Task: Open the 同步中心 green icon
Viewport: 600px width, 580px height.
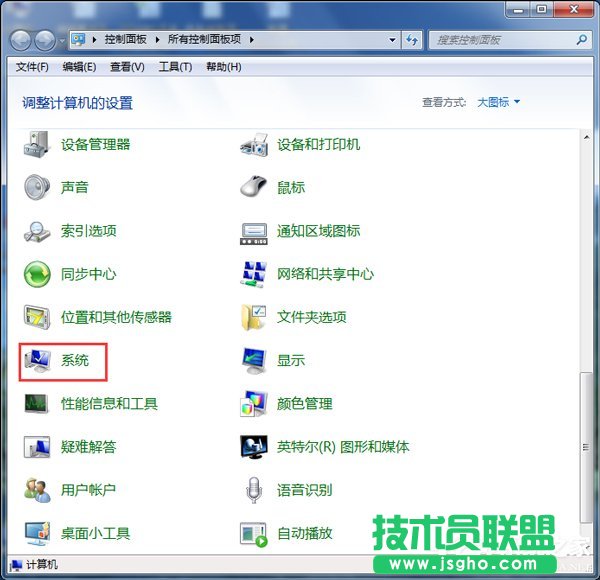Action: pyautogui.click(x=37, y=274)
